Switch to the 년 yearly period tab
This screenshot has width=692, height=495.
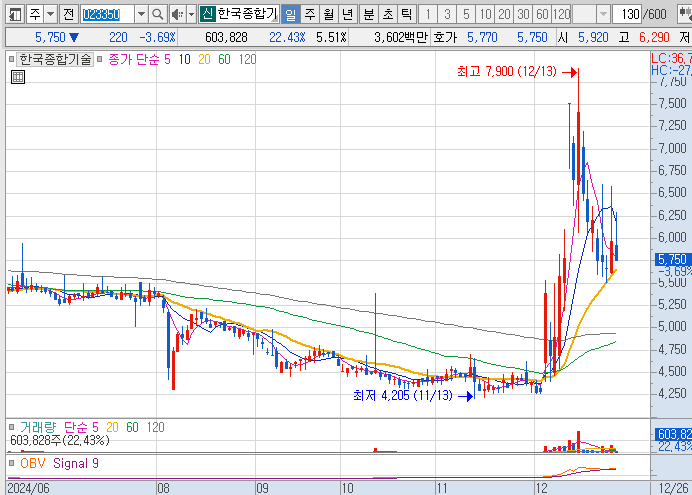(347, 15)
